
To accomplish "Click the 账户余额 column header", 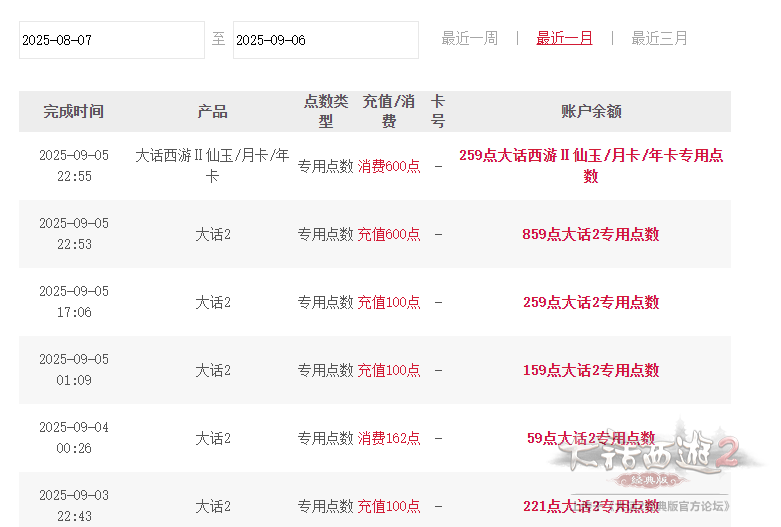I will 591,111.
